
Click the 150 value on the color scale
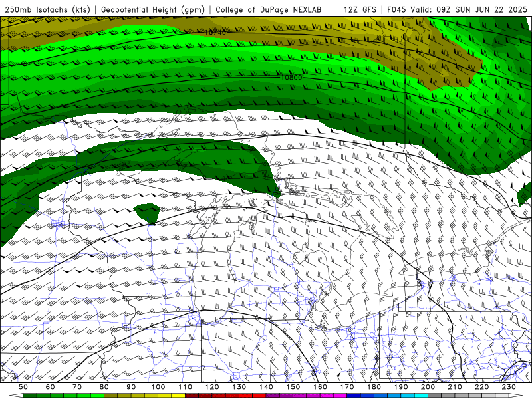tap(293, 387)
